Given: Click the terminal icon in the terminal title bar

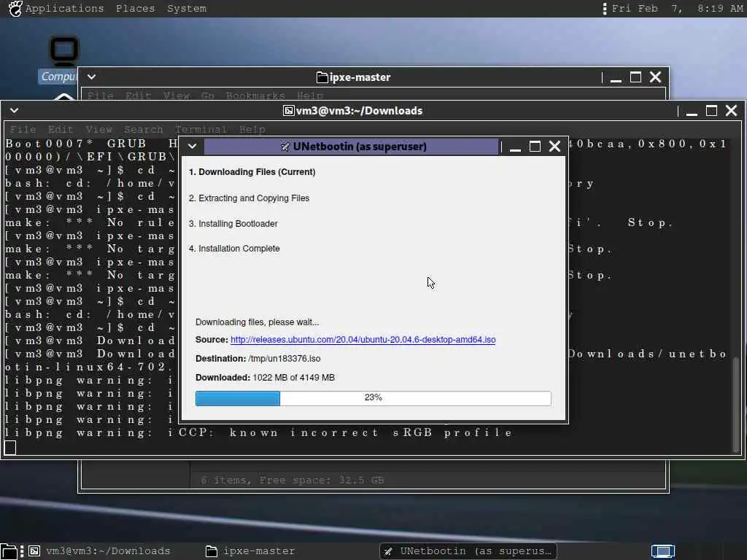Looking at the screenshot, I should click(x=289, y=111).
